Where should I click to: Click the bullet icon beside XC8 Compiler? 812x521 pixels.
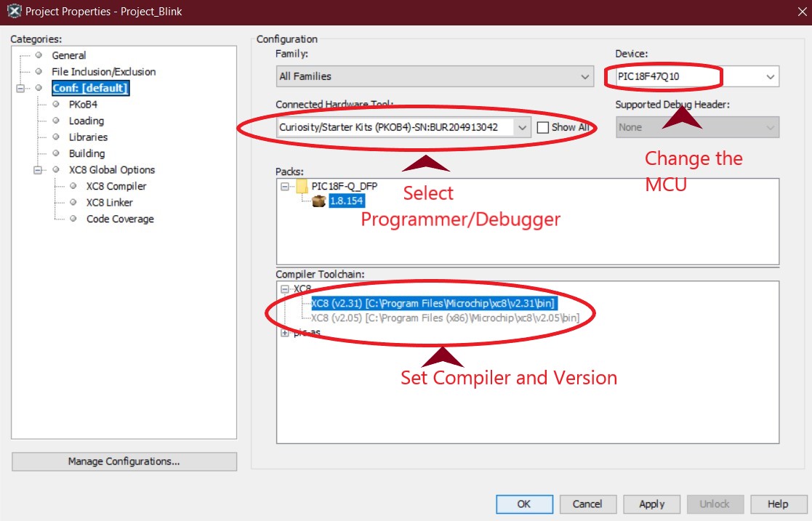[x=73, y=186]
